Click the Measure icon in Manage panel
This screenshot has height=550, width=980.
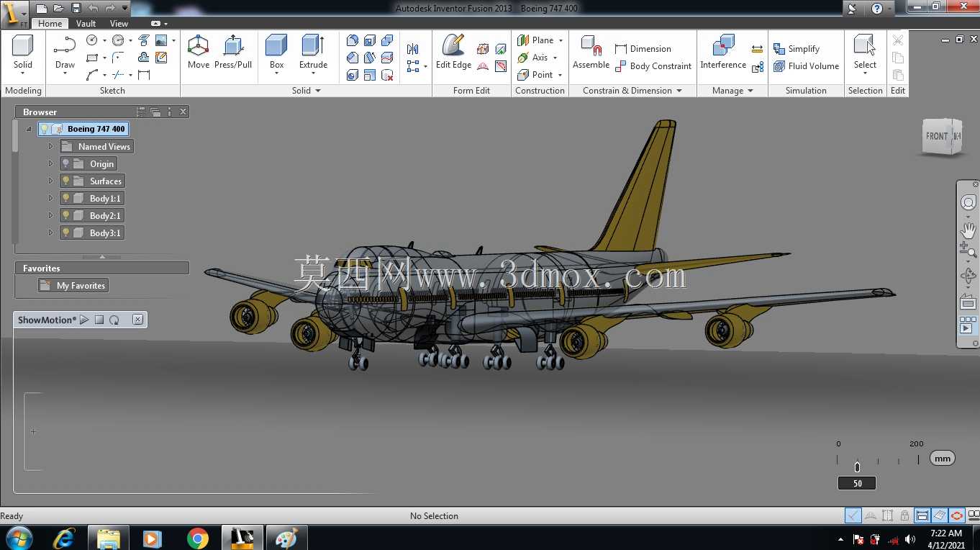tap(757, 49)
